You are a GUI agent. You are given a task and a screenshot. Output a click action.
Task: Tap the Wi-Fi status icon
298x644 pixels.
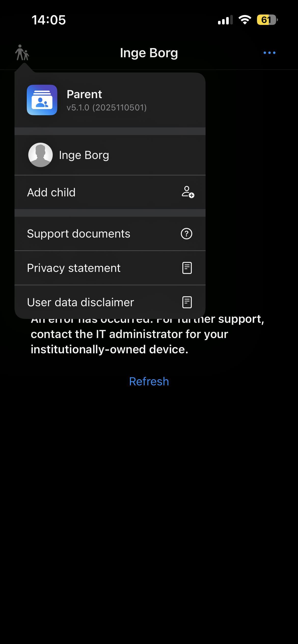click(245, 20)
